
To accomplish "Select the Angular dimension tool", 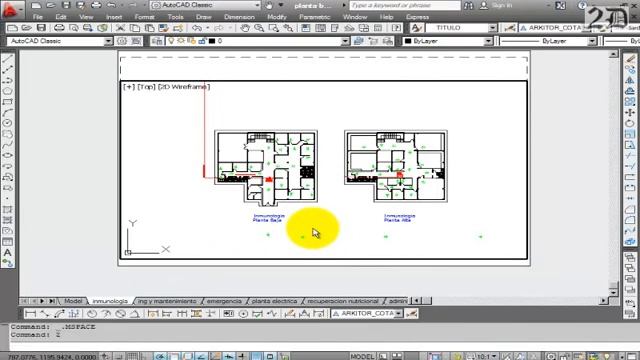I will [135, 313].
